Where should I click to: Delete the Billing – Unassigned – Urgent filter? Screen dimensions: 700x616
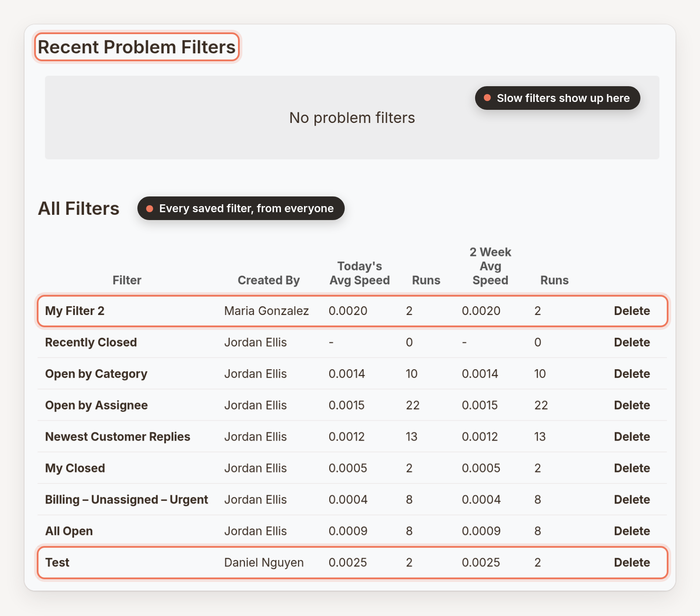tap(632, 500)
